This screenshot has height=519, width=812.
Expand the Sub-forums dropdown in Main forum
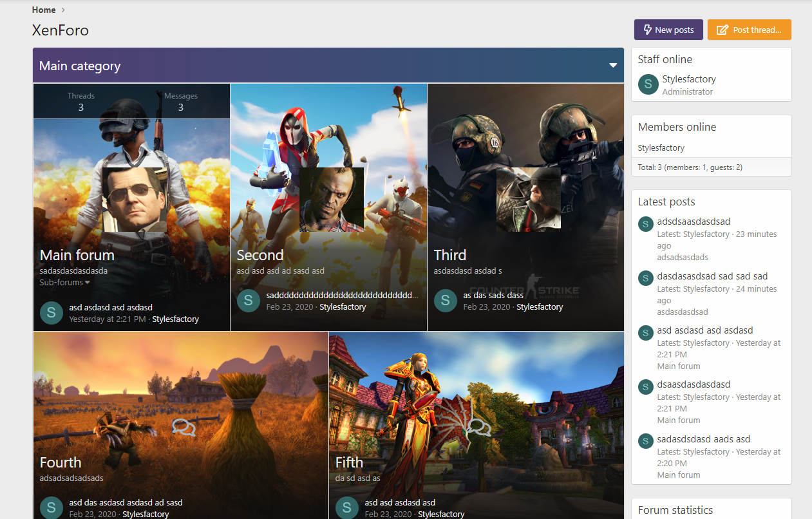tap(65, 283)
